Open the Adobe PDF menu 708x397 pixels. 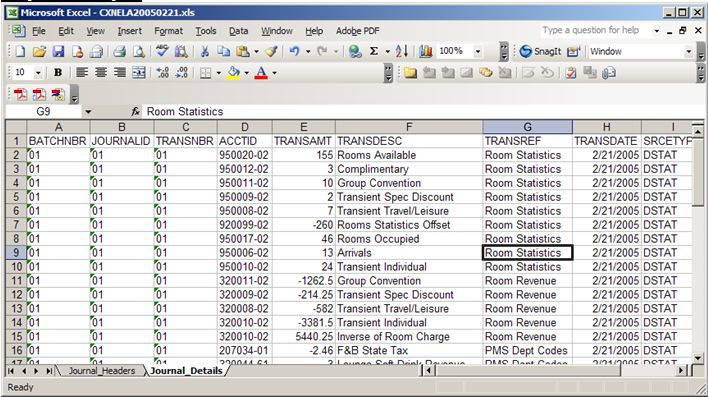point(358,31)
